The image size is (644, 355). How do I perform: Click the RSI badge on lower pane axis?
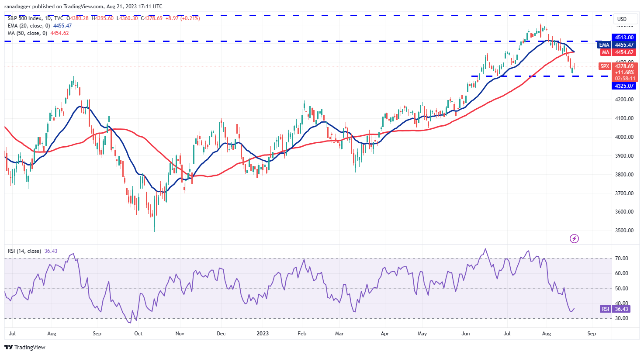[x=606, y=309]
